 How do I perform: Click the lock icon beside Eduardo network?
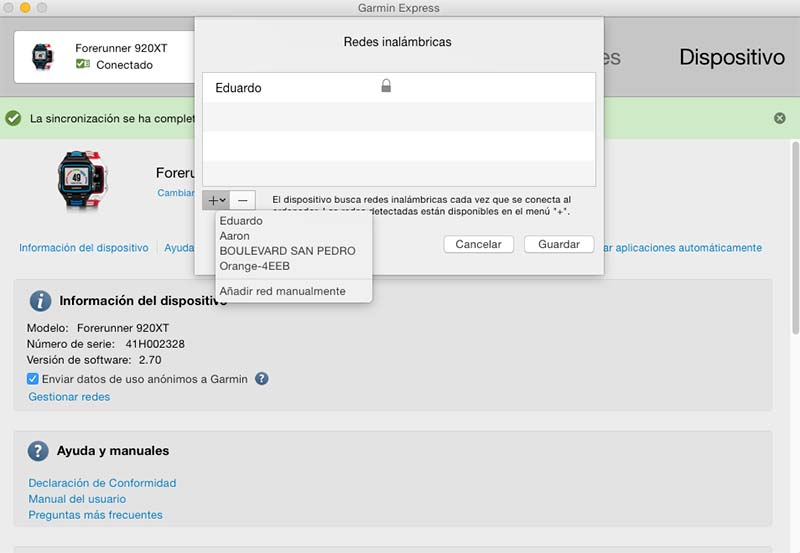click(386, 86)
